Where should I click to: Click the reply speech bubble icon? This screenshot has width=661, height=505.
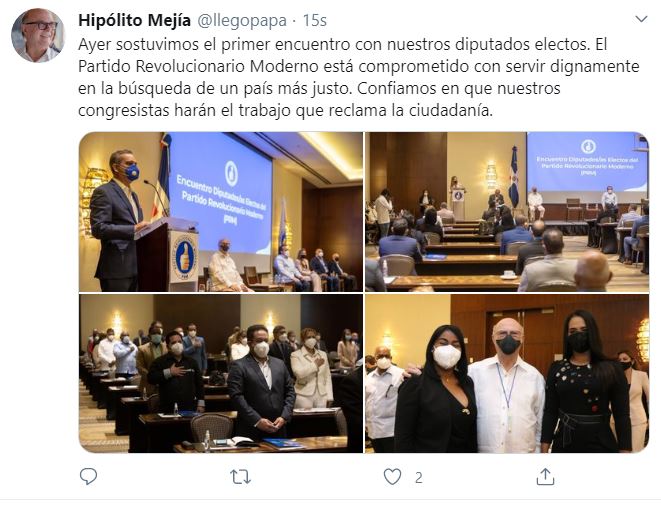(x=89, y=477)
